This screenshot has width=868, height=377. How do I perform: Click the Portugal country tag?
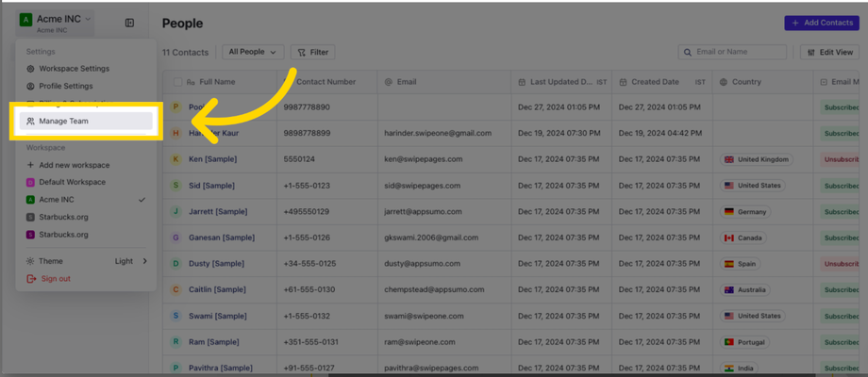[744, 342]
